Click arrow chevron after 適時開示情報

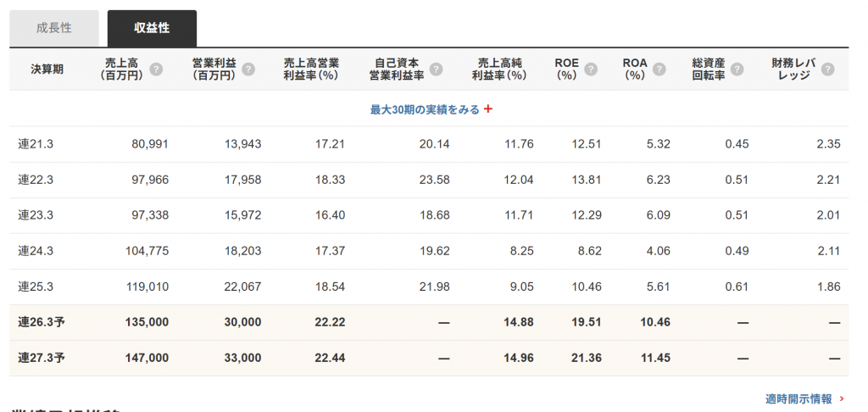click(842, 398)
